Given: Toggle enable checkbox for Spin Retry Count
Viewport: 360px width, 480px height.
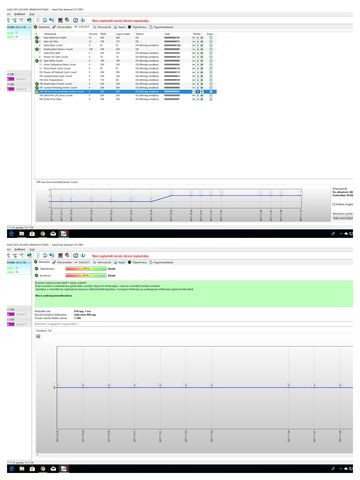Looking at the screenshot, I should (x=211, y=61).
